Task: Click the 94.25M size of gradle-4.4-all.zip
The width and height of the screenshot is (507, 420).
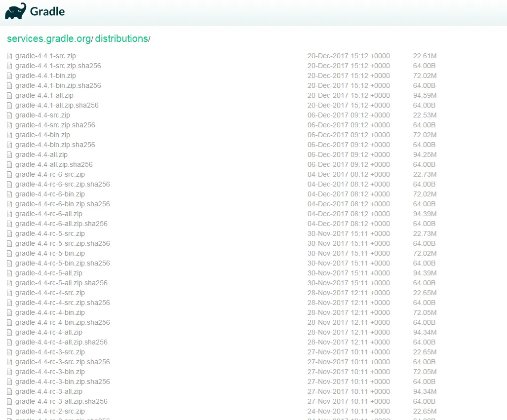Action: (x=425, y=154)
